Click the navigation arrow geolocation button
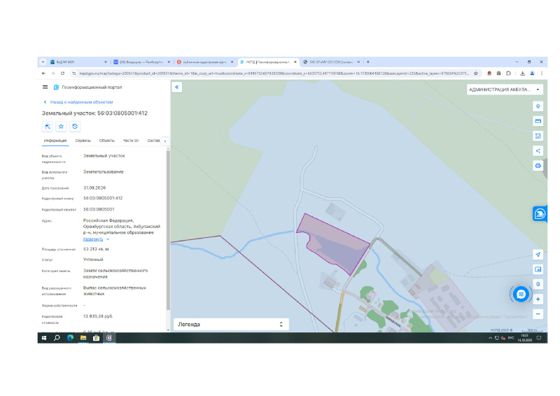This screenshot has height=396, width=560. [538, 255]
